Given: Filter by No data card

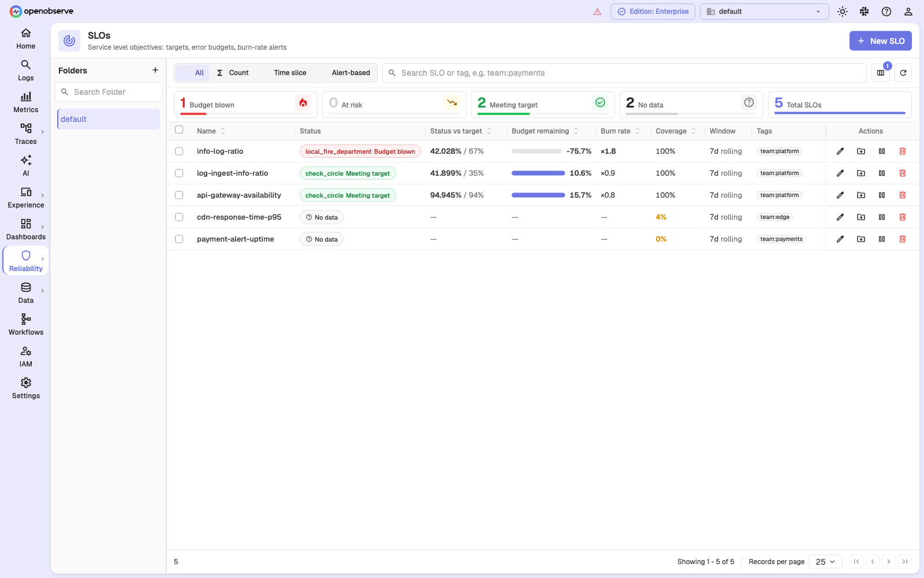Looking at the screenshot, I should (691, 105).
